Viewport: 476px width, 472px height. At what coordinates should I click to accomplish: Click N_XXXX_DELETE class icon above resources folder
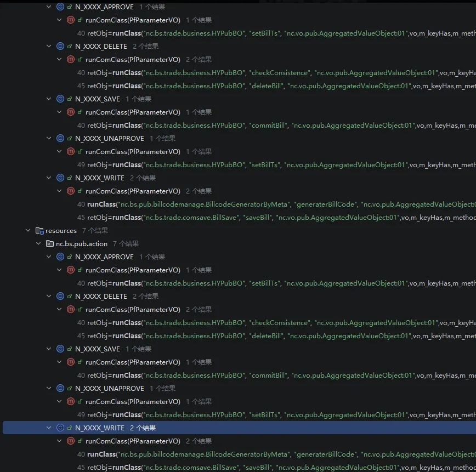60,47
